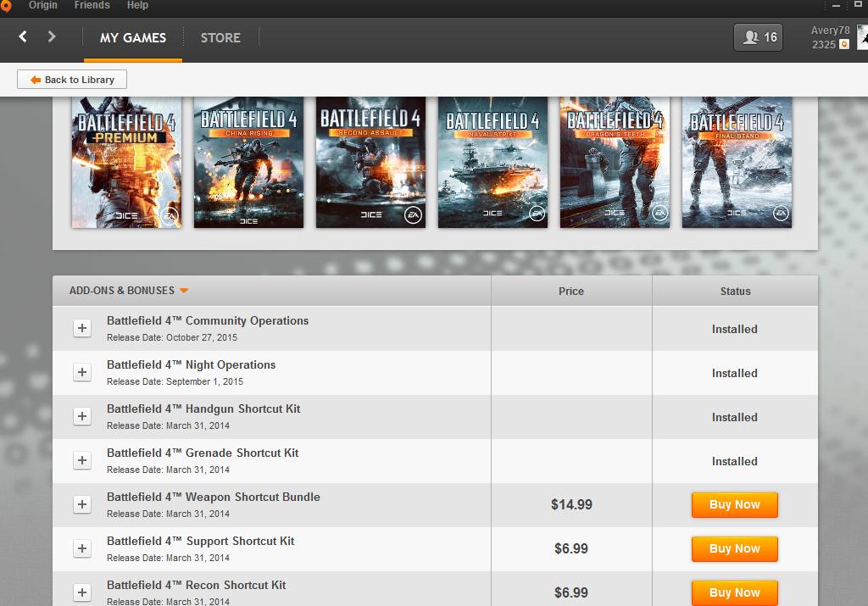Go back with the left arrow

[x=23, y=36]
